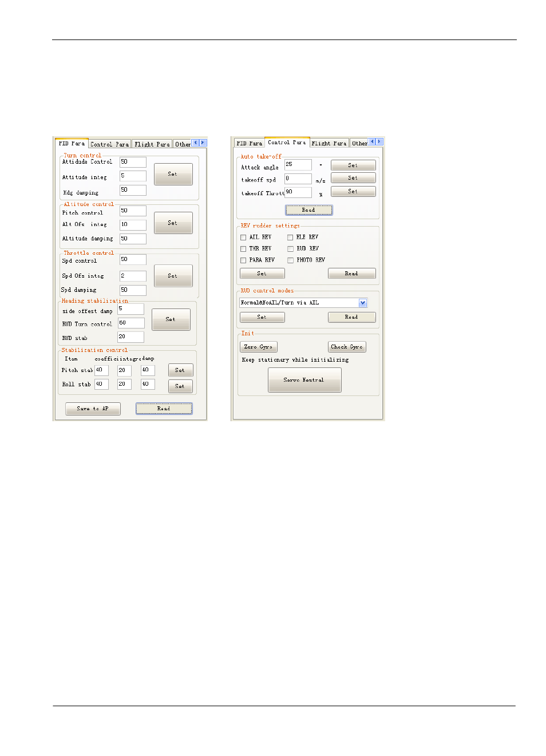Click the Zero Gyro button
This screenshot has height=756, width=546.
click(x=259, y=347)
